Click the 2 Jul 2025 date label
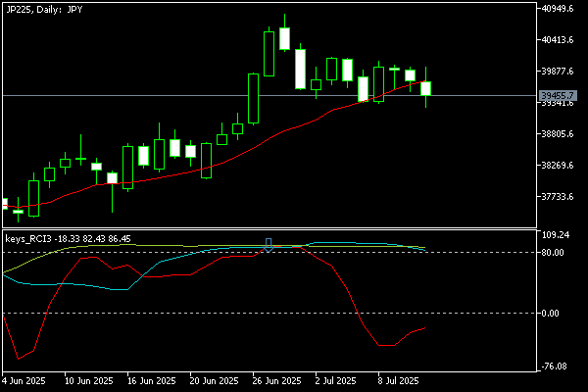This screenshot has height=392, width=588. (x=335, y=381)
